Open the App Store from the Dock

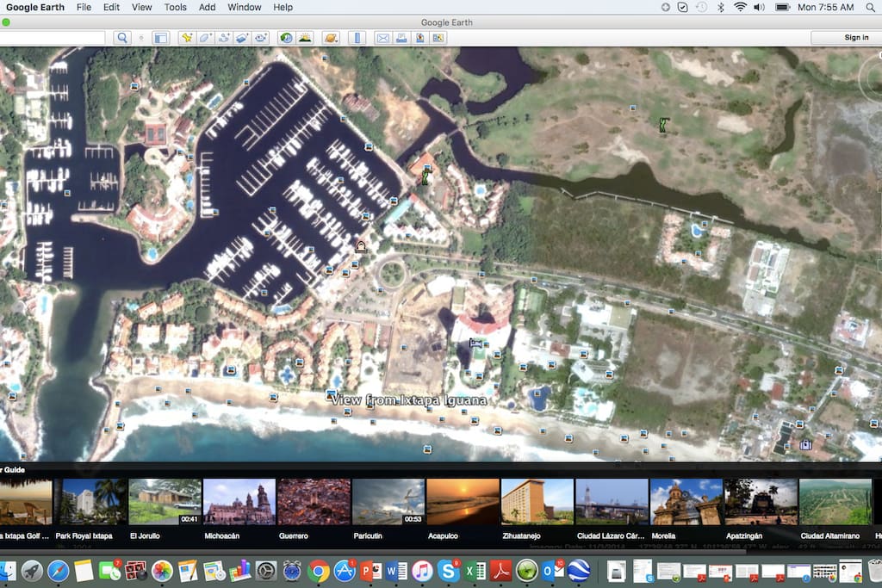pos(345,571)
